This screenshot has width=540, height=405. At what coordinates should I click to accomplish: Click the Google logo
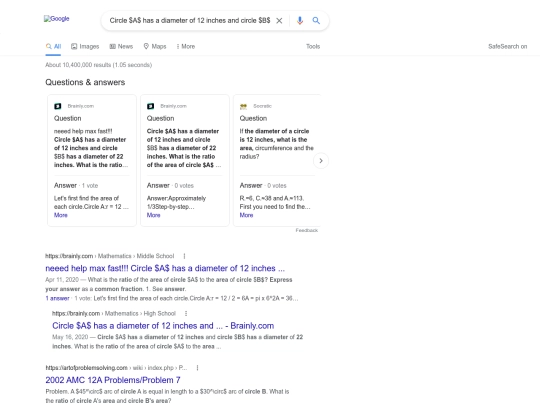56,19
